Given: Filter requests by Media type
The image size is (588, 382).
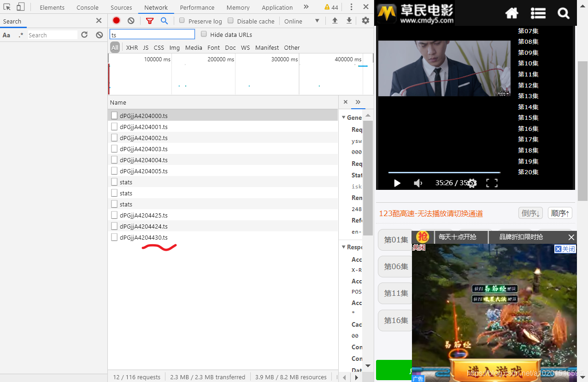Looking at the screenshot, I should pyautogui.click(x=194, y=47).
